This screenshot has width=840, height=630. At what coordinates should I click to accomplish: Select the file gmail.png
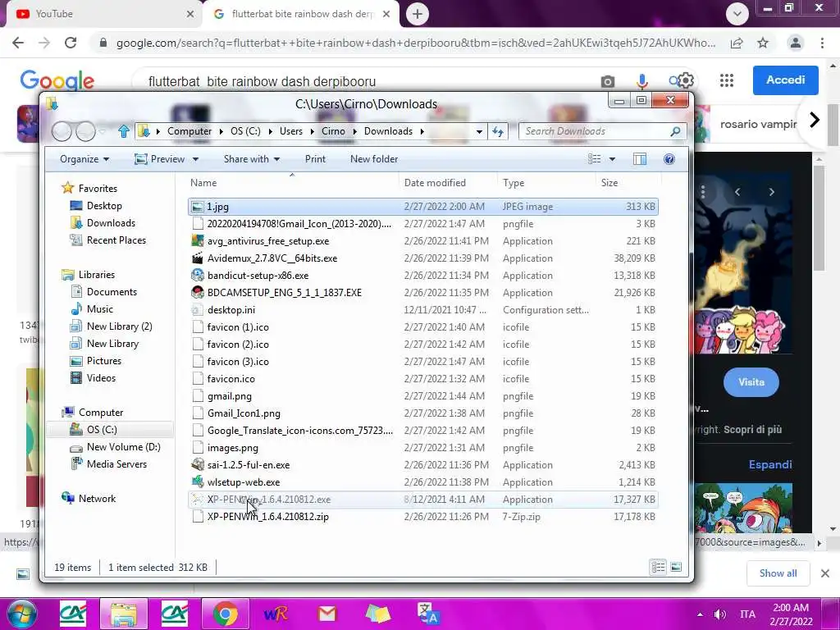coord(424,396)
